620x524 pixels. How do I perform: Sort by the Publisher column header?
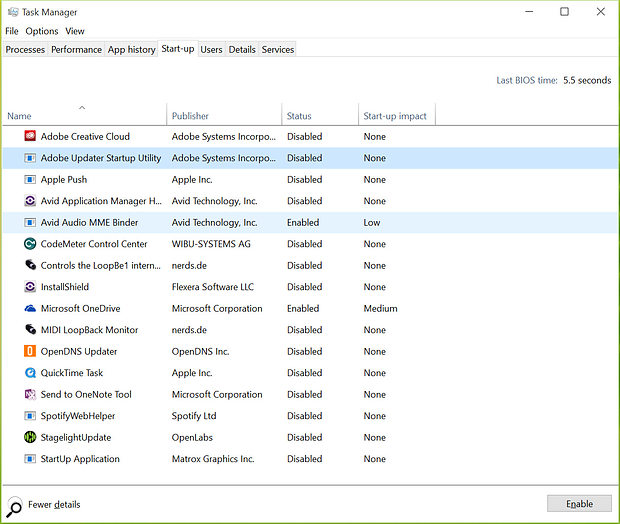(224, 114)
